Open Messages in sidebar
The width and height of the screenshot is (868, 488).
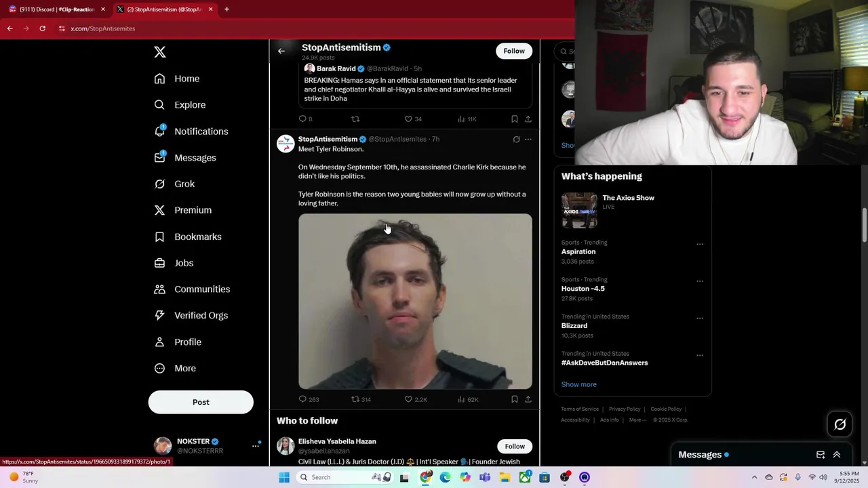(x=185, y=158)
